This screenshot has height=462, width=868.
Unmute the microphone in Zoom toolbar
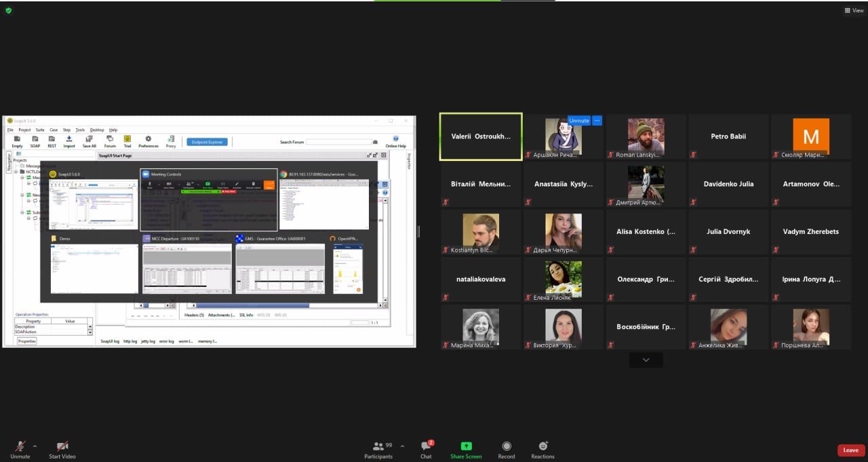(20, 449)
